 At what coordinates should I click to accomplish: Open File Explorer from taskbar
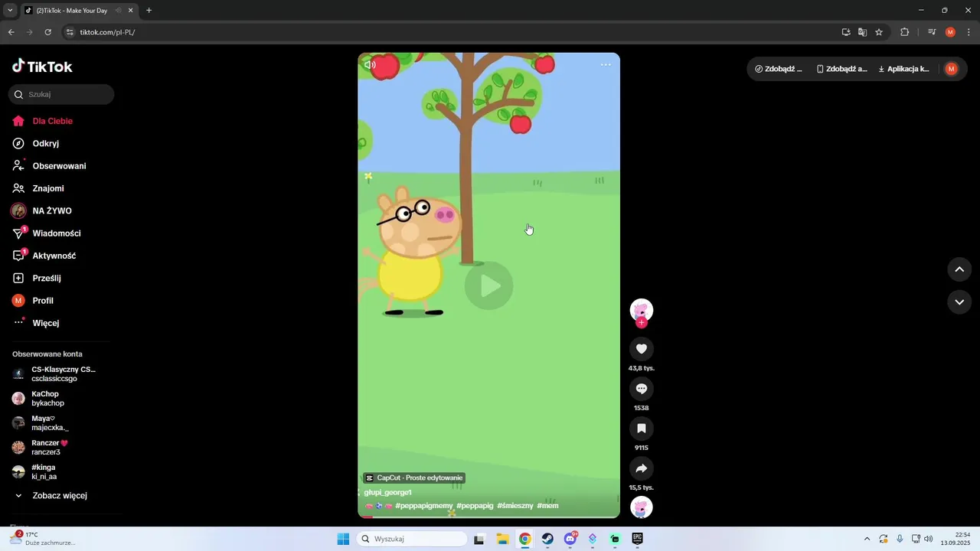502,539
